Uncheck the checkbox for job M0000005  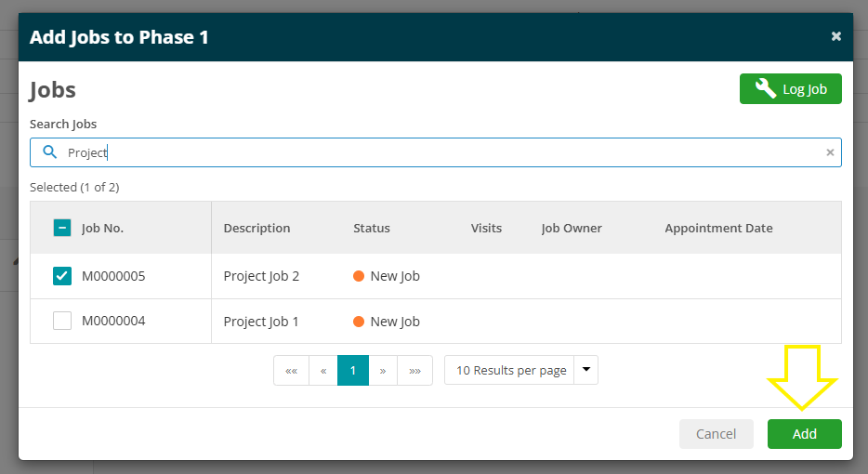pyautogui.click(x=62, y=276)
